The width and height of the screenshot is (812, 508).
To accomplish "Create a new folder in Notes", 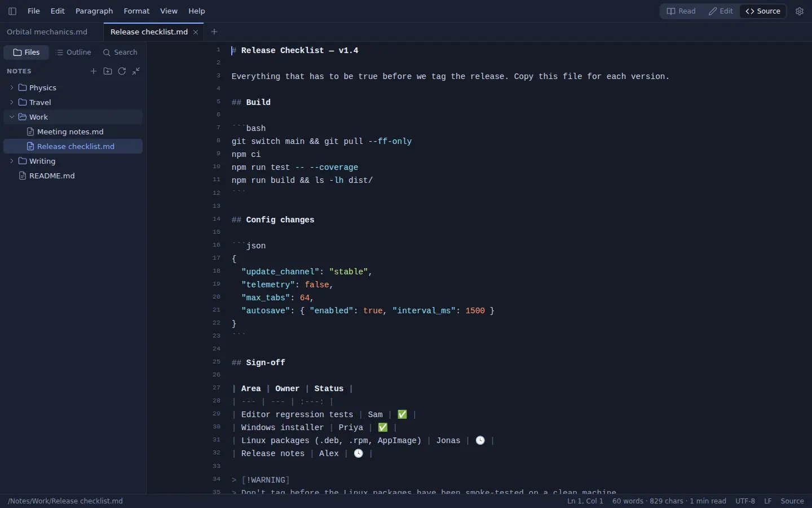I will point(108,71).
